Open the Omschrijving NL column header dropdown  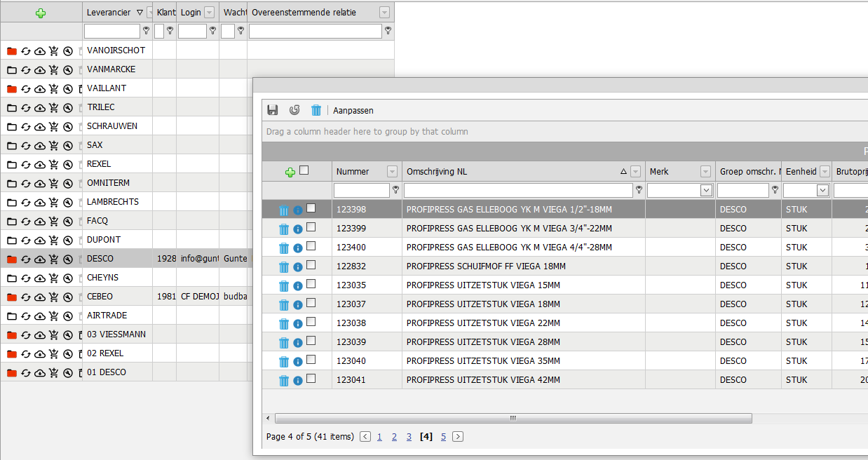636,172
